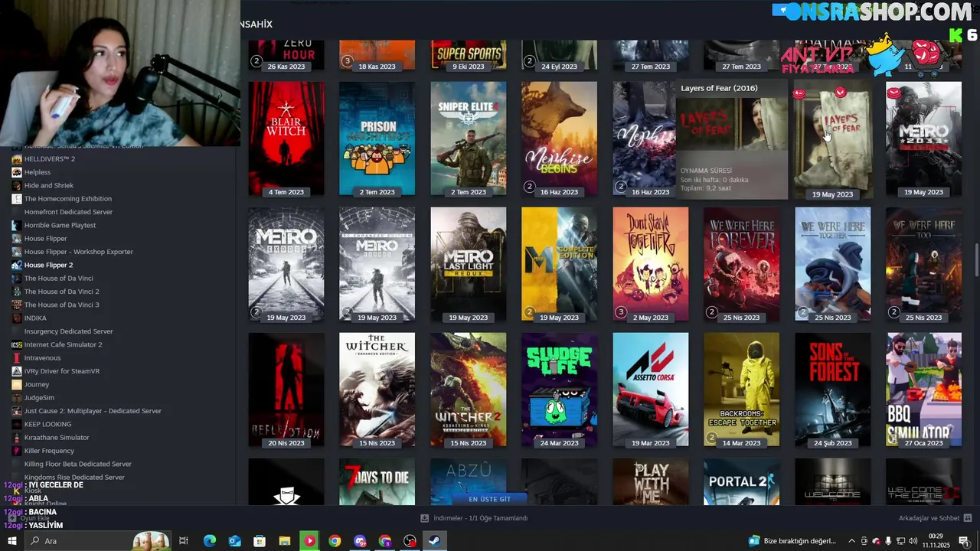
Task: Open İndirmeler downloads status link
Action: tap(480, 518)
